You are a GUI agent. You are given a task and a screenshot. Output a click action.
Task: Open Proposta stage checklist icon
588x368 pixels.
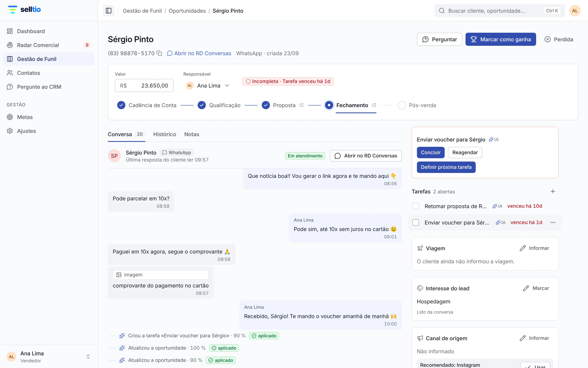coord(301,105)
